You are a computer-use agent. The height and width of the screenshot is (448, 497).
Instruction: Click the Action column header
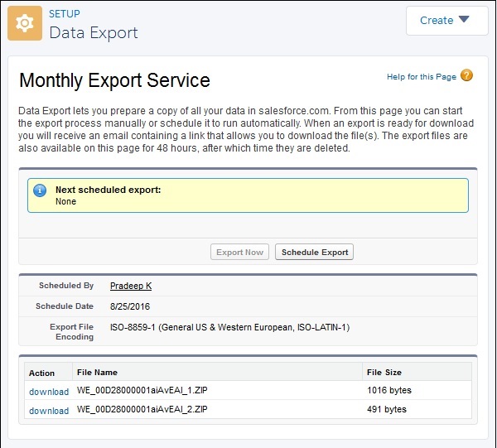pyautogui.click(x=41, y=373)
